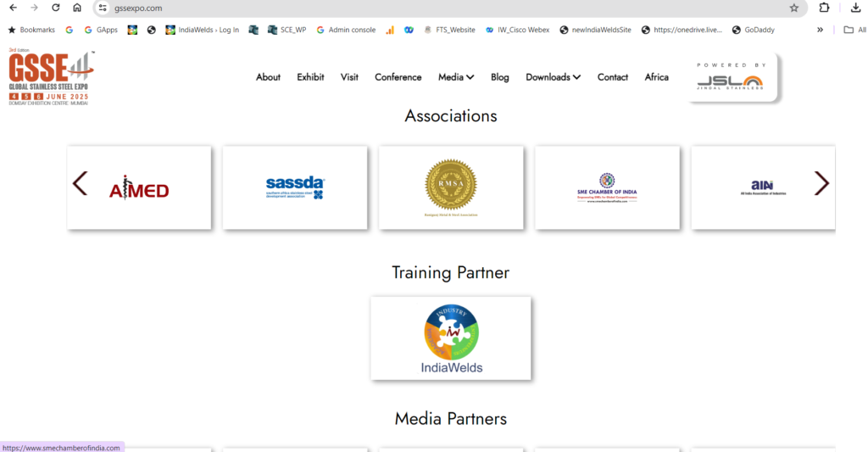
Task: Click the Powered by JSL Jindal Stainless logo
Action: click(732, 77)
